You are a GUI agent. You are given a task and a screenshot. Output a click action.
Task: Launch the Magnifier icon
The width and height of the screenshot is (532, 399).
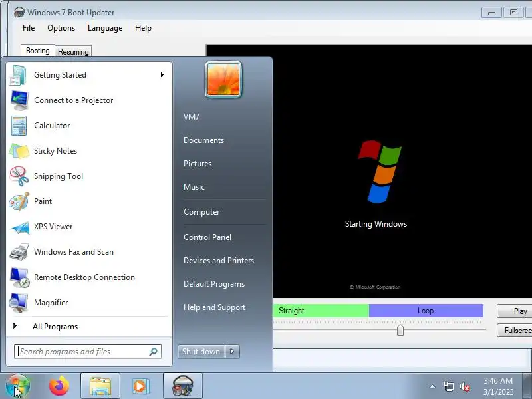(x=19, y=303)
